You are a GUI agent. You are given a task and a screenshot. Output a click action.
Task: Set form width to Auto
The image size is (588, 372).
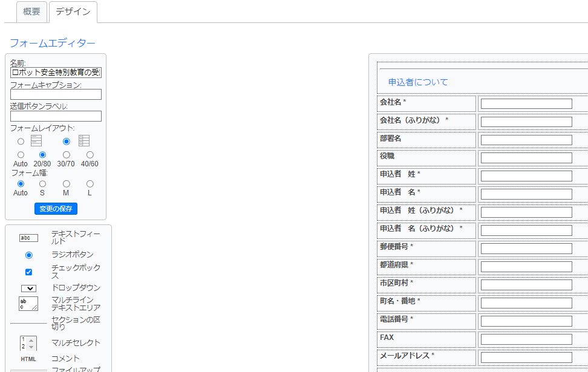pos(21,184)
